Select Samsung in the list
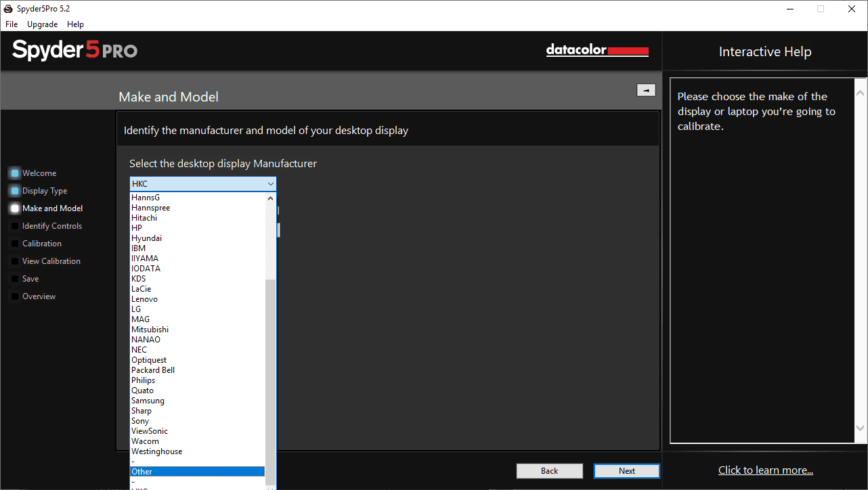 tap(197, 401)
